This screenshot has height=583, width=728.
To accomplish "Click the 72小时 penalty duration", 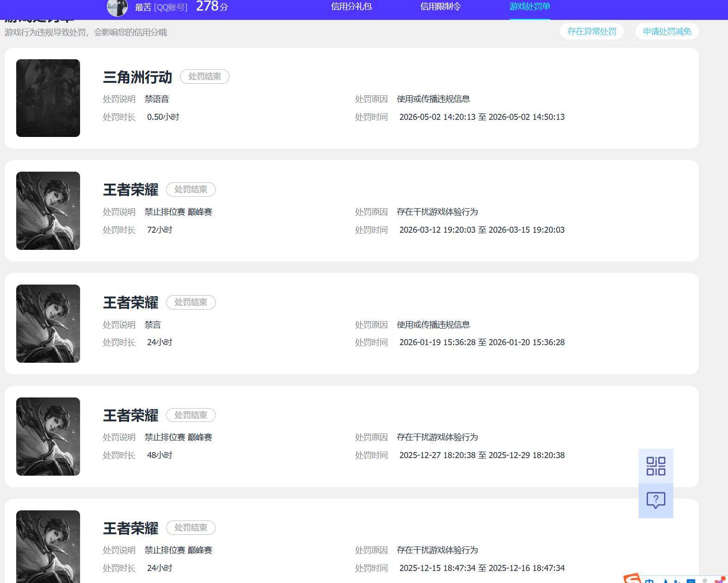I will [160, 230].
